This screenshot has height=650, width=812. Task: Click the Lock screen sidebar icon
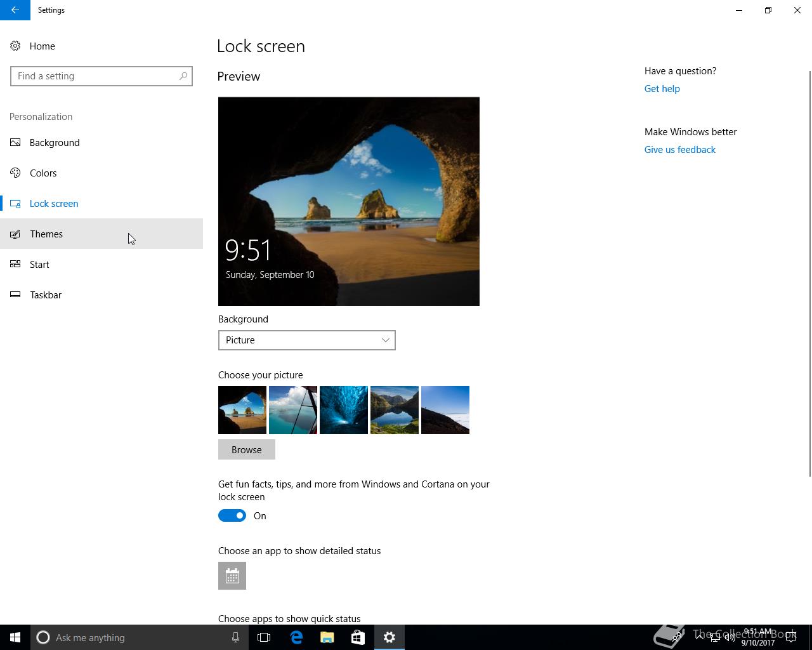click(x=15, y=203)
